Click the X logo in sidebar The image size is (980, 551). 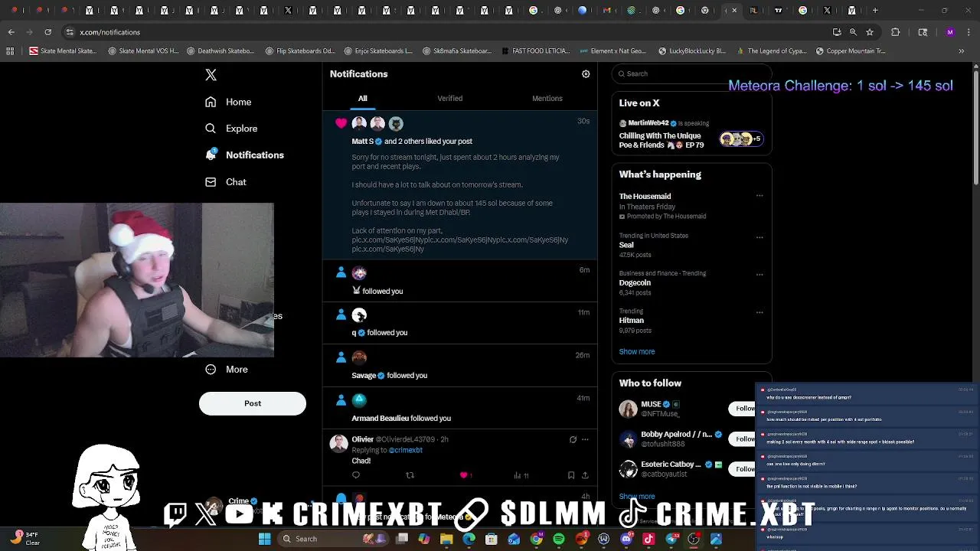pos(211,74)
